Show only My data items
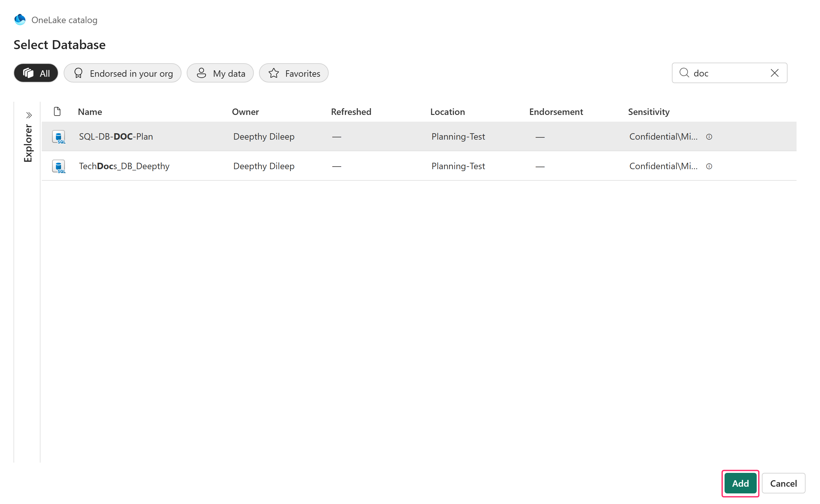Viewport: 820px width, 504px height. pyautogui.click(x=220, y=73)
